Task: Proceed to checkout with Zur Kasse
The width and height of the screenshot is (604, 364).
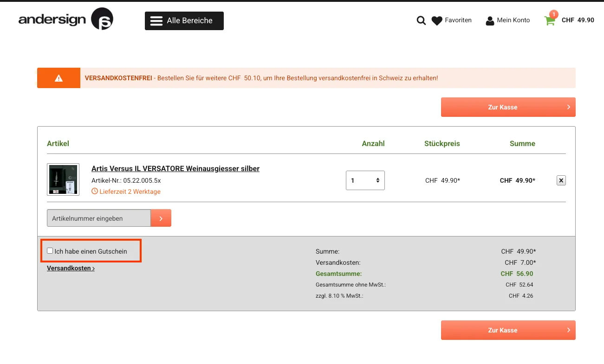Action: point(508,107)
